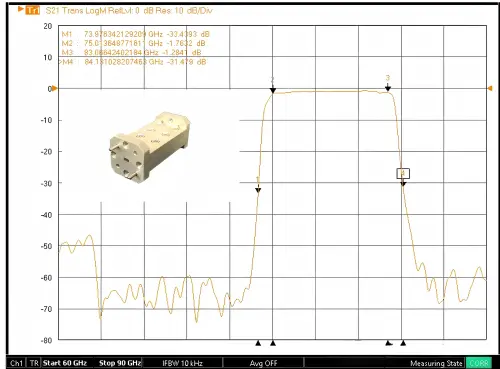Click the Stop 90 GHz field
The height and width of the screenshot is (369, 500).
coord(120,363)
